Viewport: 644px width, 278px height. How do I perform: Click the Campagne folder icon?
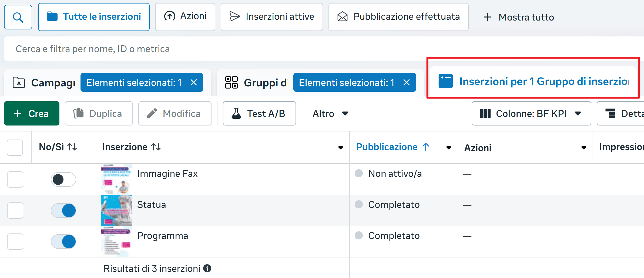click(18, 83)
